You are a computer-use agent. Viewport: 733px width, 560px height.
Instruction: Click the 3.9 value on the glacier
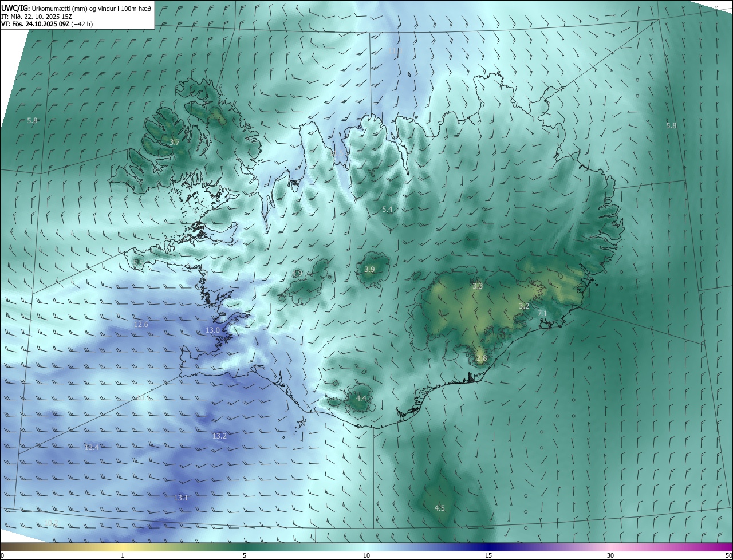coord(369,269)
